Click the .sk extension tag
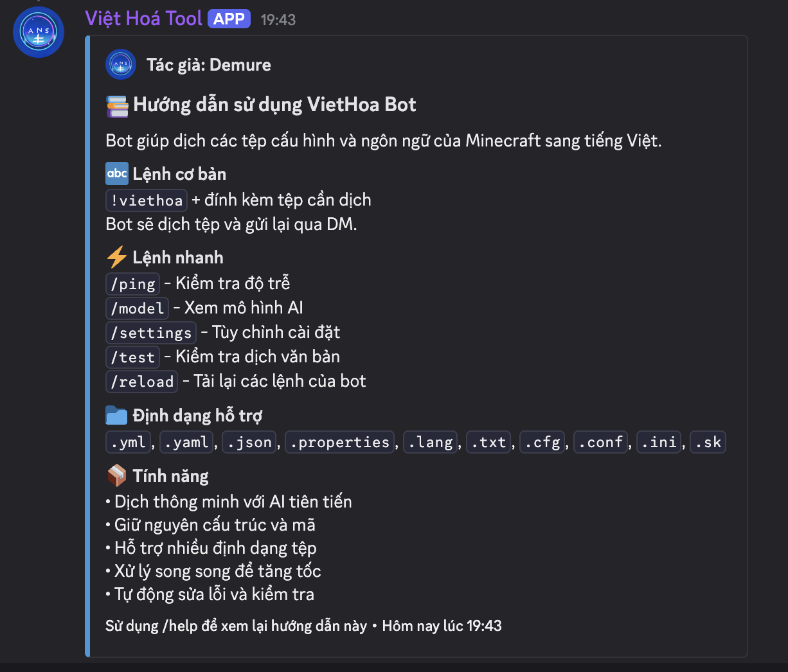788x672 pixels. 708,441
